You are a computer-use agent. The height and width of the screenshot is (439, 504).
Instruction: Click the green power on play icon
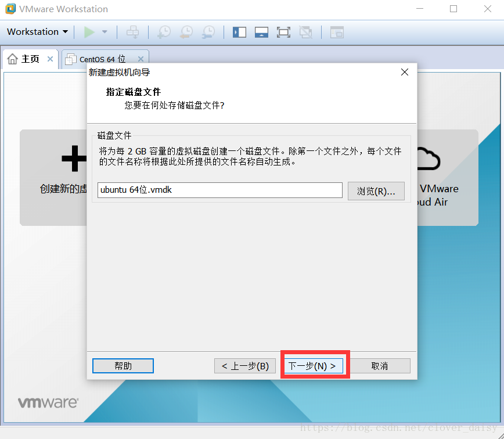coord(89,32)
